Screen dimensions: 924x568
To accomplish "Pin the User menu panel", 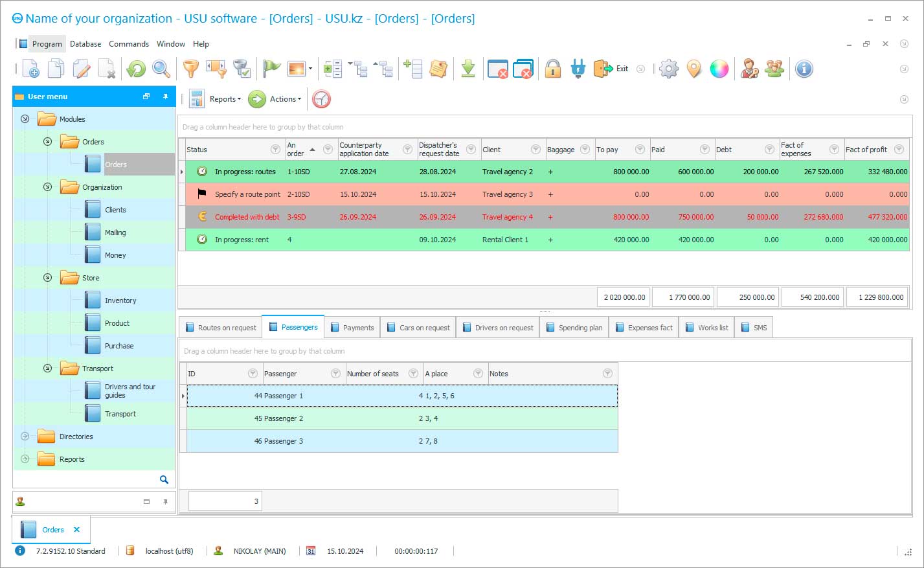I will pyautogui.click(x=165, y=97).
